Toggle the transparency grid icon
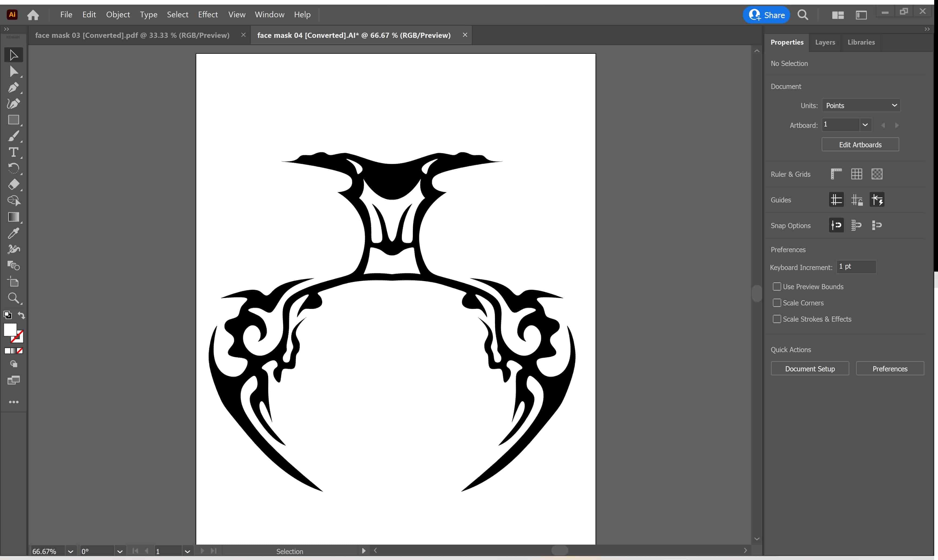The width and height of the screenshot is (938, 560). click(877, 174)
